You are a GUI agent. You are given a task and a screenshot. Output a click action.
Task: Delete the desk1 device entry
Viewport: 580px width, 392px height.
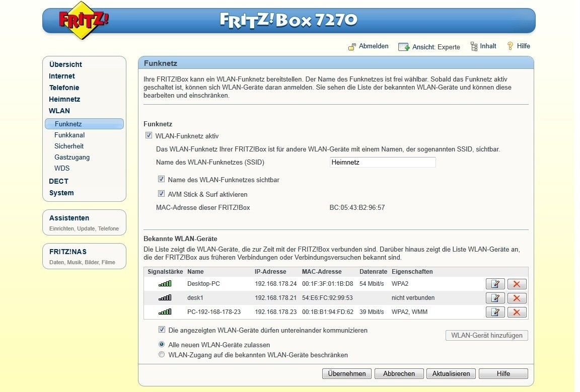517,298
